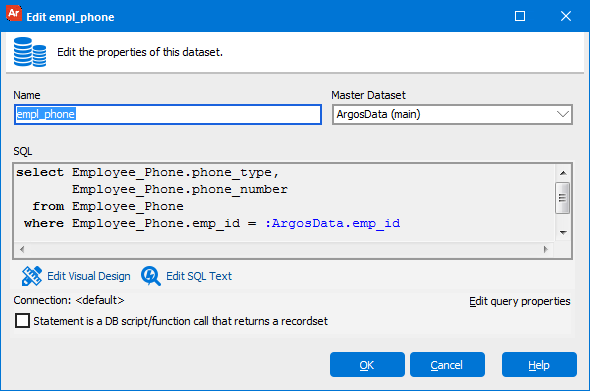Screen dimensions: 590x391
Task: Click in the Name input field
Action: [168, 114]
